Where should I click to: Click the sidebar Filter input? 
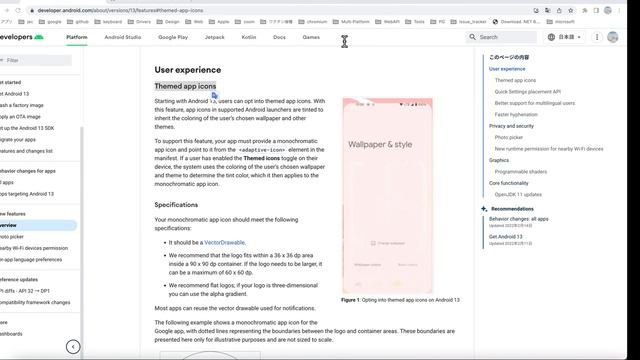point(36,60)
